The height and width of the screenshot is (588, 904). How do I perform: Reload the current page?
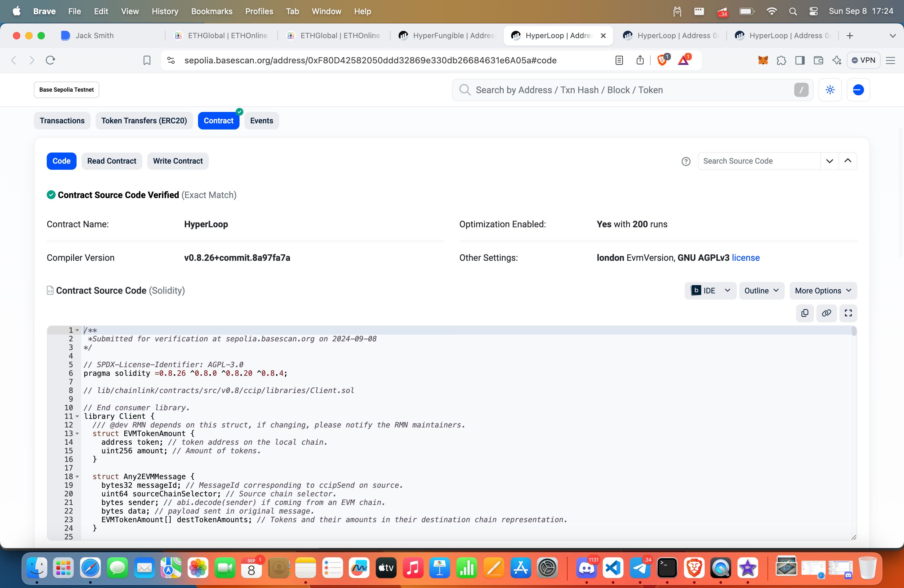(x=50, y=60)
